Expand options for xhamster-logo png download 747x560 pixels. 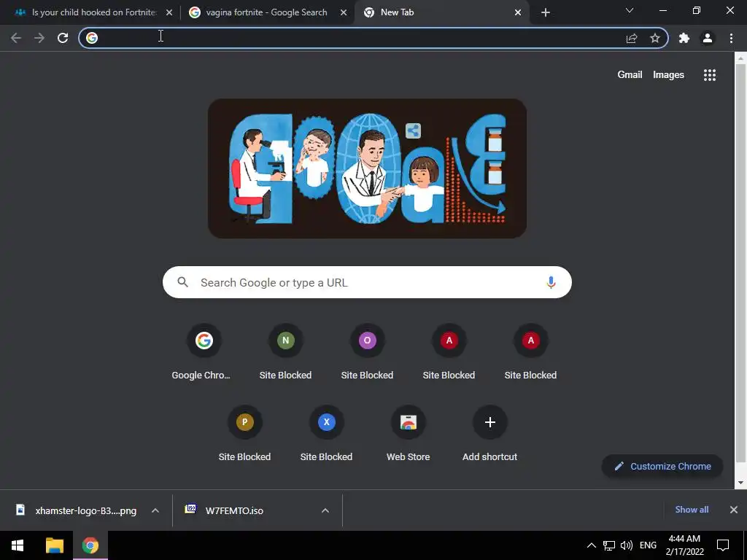[x=155, y=510]
